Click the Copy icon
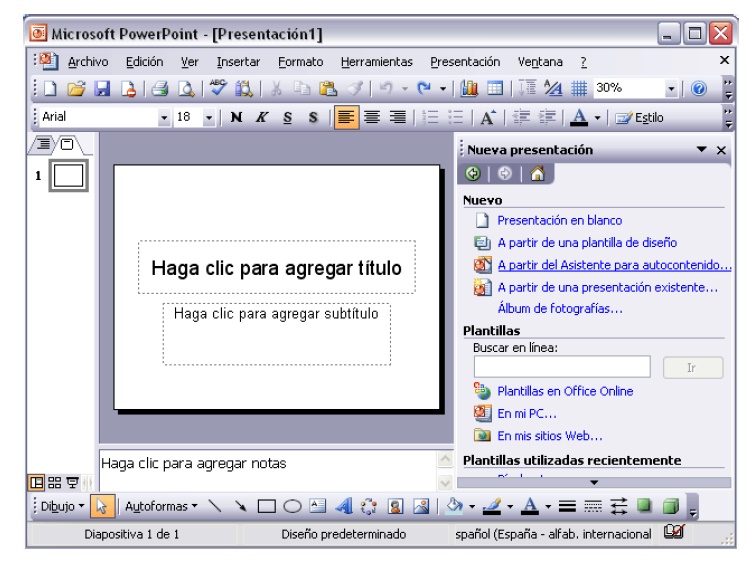Viewport: 754px width, 566px height. click(302, 88)
